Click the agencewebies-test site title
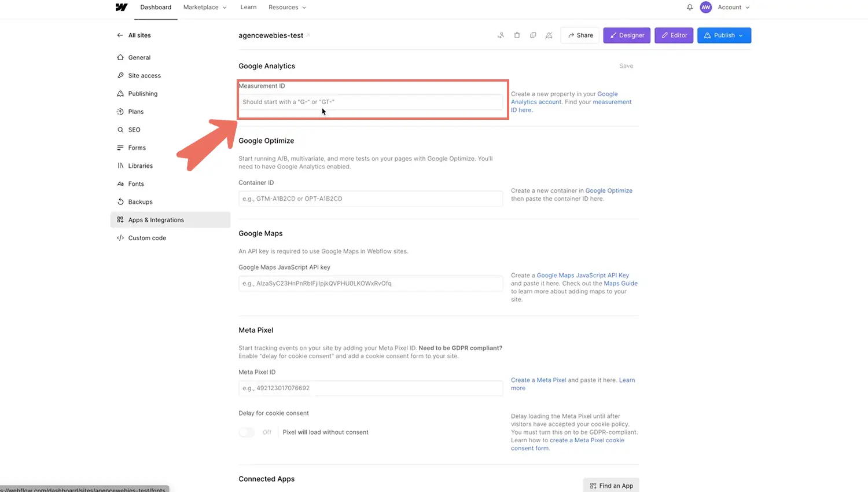Screen dimensions: 868x492 [x=271, y=35]
